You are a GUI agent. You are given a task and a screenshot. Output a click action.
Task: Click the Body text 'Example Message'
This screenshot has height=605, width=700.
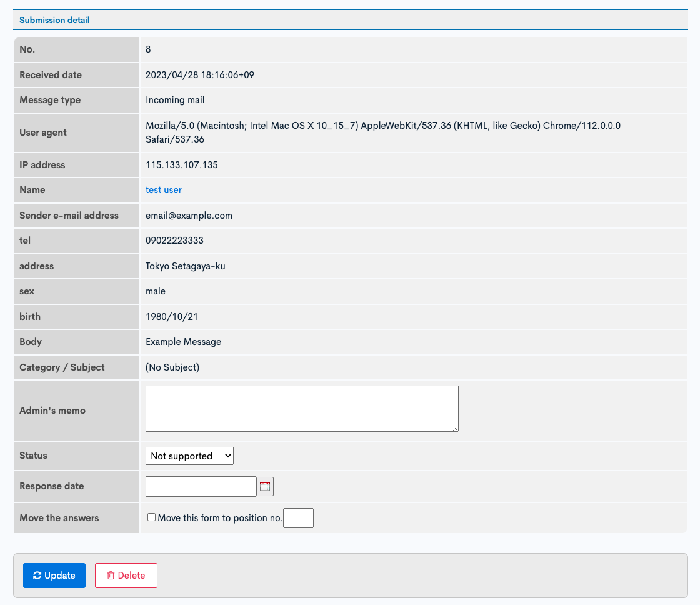pyautogui.click(x=183, y=342)
